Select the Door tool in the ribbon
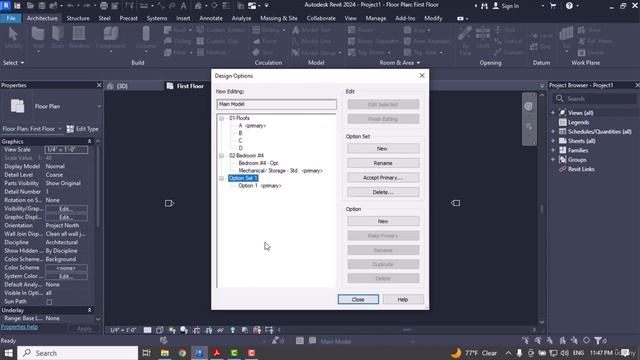Screen dimensions: 640x360 tap(58, 38)
